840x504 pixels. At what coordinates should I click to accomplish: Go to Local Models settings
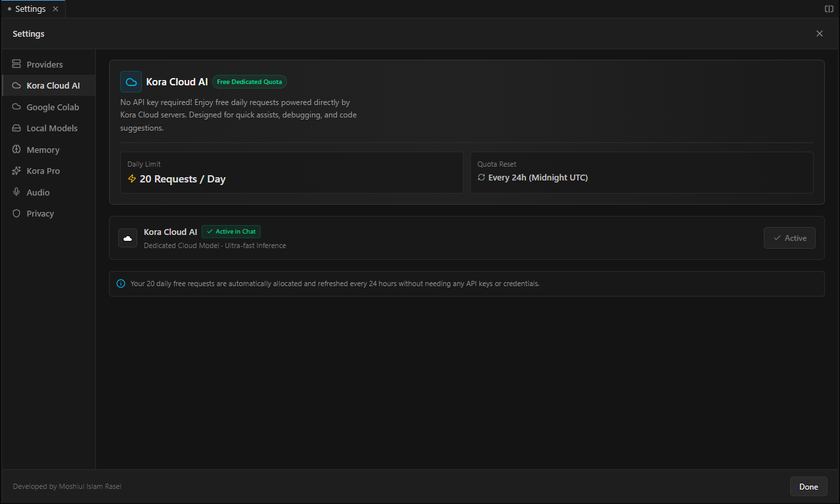[49, 128]
